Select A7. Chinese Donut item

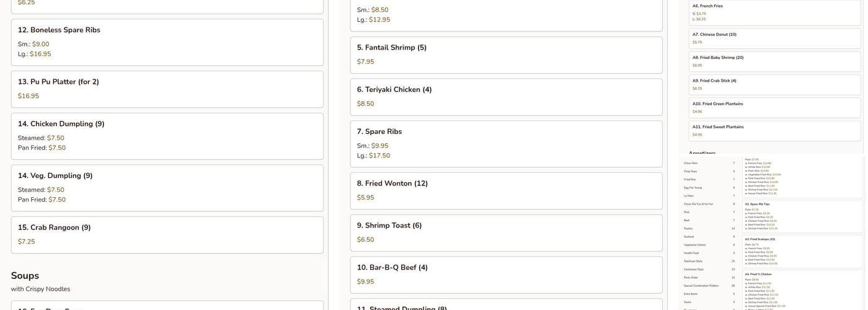774,38
